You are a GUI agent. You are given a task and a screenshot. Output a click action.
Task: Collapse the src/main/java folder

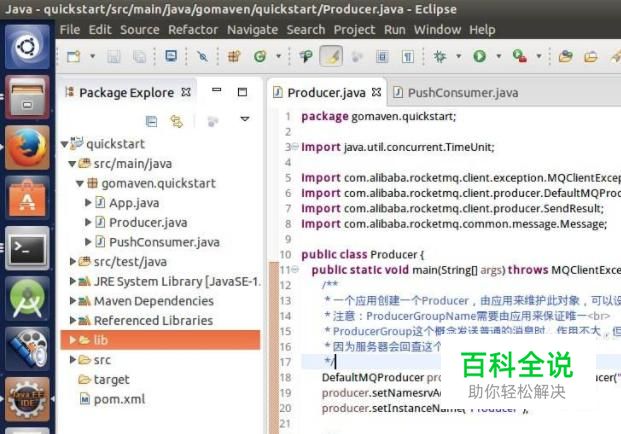(72, 164)
